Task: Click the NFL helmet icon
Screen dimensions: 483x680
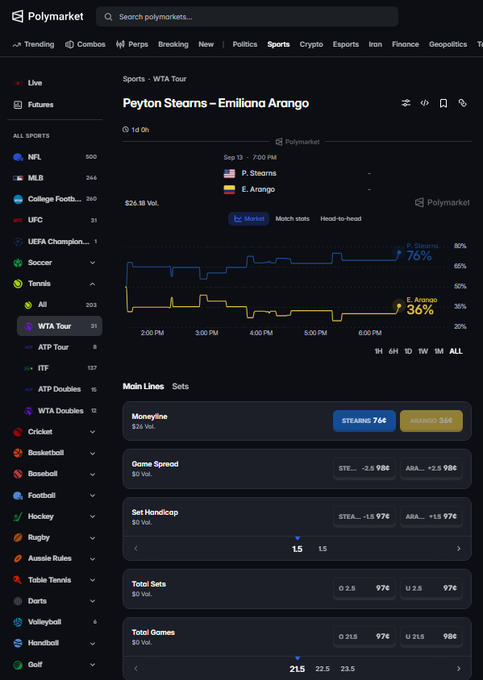Action: point(18,157)
